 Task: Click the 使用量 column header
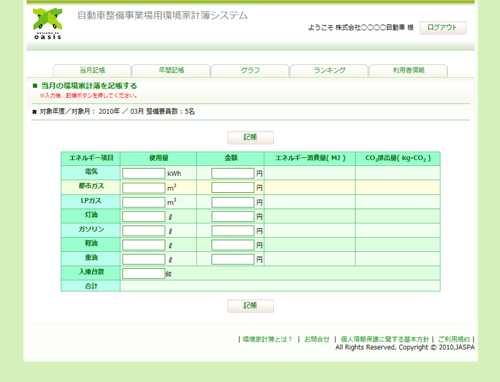[159, 158]
